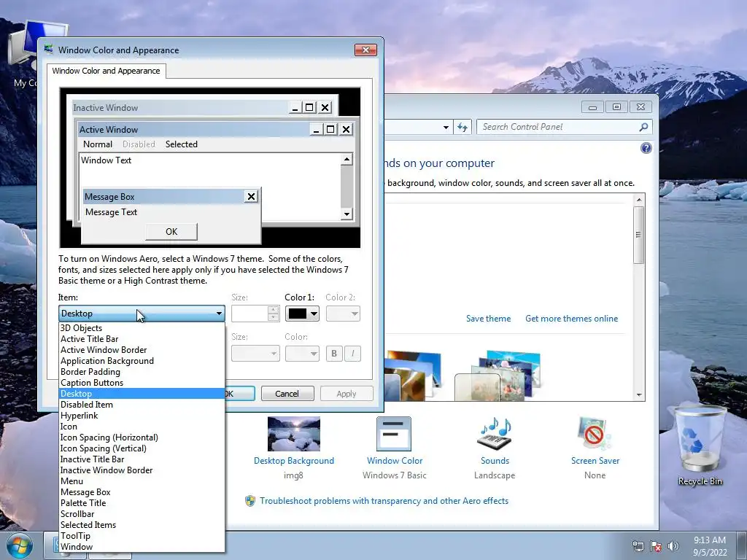
Task: Open the font Color dropdown
Action: pos(302,354)
